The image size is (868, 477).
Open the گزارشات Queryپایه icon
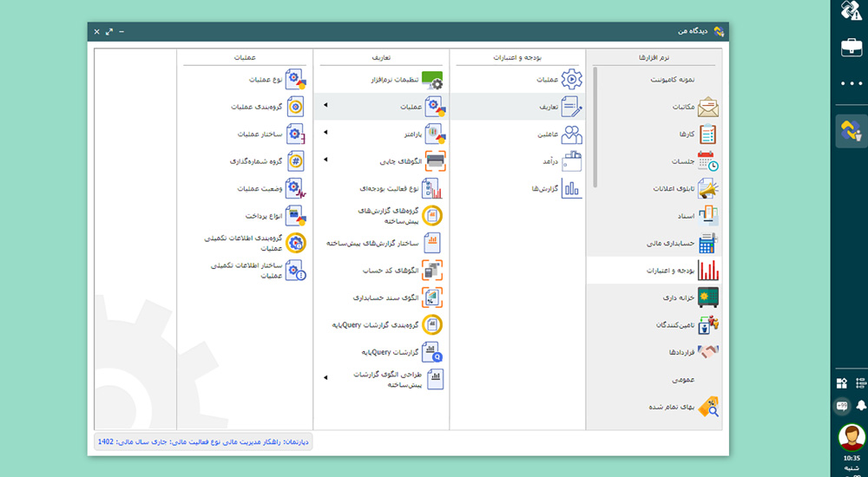tap(432, 352)
